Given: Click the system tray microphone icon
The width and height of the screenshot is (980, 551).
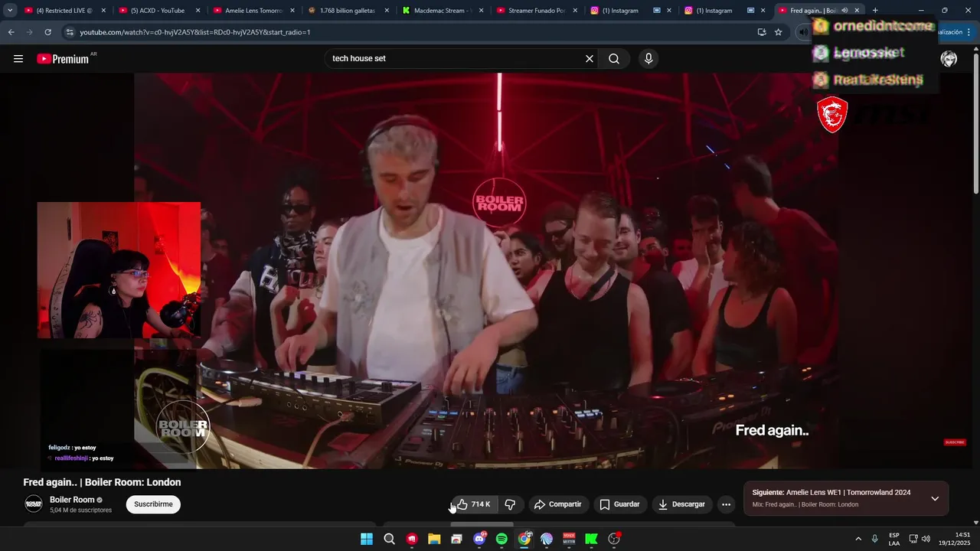Looking at the screenshot, I should pyautogui.click(x=874, y=540).
